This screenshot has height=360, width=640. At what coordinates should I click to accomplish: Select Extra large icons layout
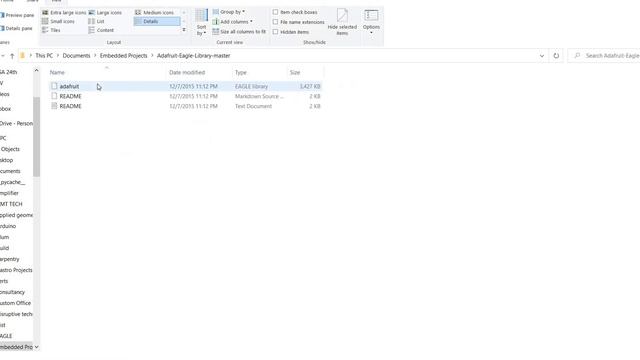click(64, 13)
